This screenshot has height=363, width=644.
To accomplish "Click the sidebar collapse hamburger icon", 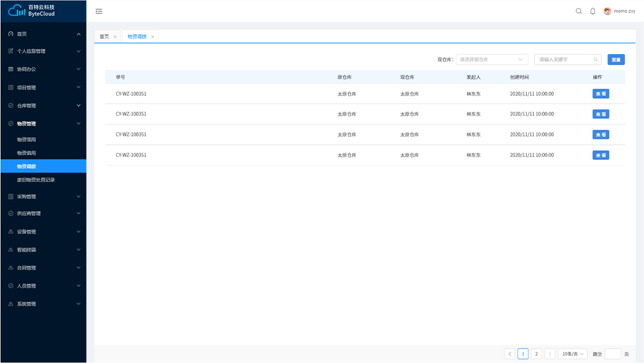I will [x=99, y=11].
